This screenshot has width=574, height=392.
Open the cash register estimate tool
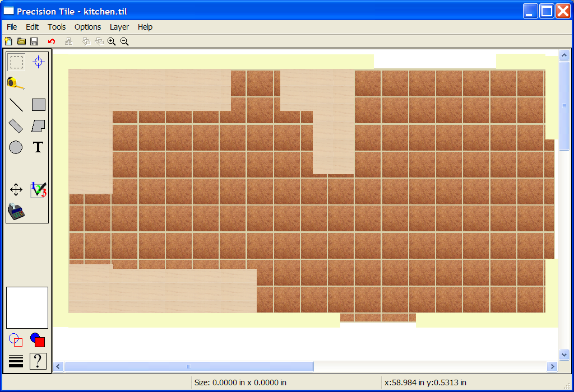[16, 212]
